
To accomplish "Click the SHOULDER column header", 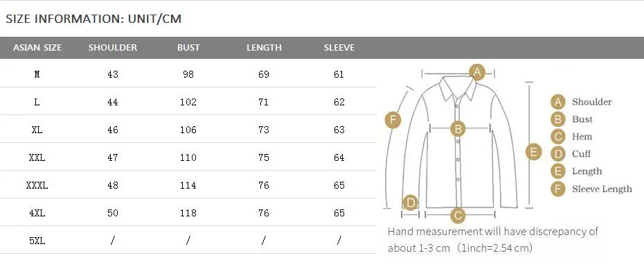I will tap(113, 48).
